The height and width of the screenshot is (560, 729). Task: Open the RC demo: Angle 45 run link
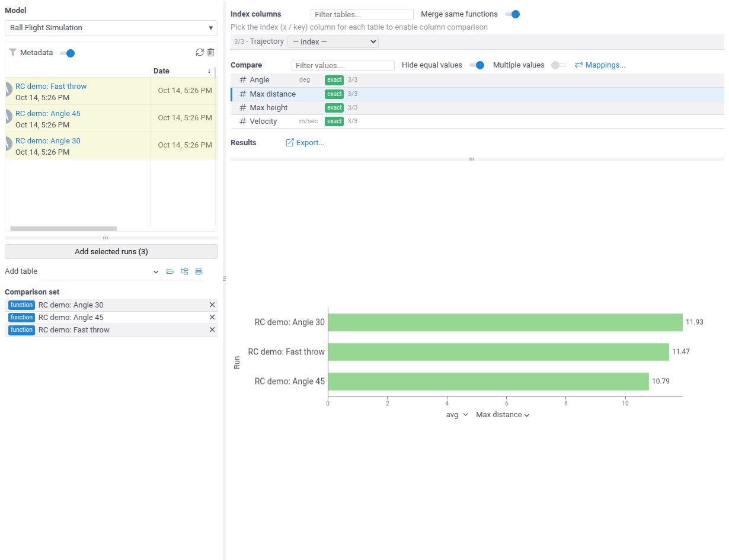[x=48, y=114]
